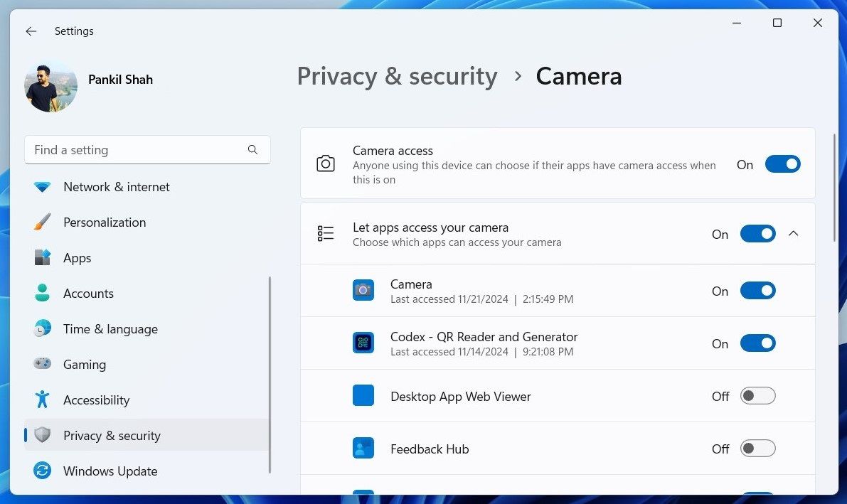Disable camera access for Codex QR Reader
The height and width of the screenshot is (504, 847).
(758, 343)
